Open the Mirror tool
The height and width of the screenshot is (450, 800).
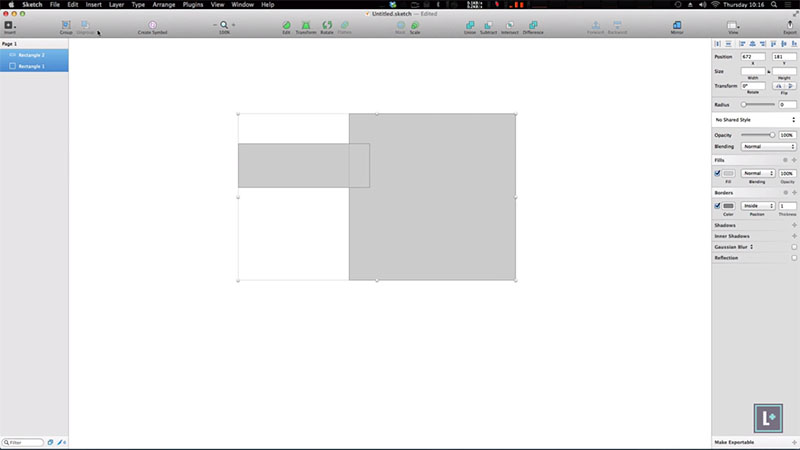click(677, 25)
